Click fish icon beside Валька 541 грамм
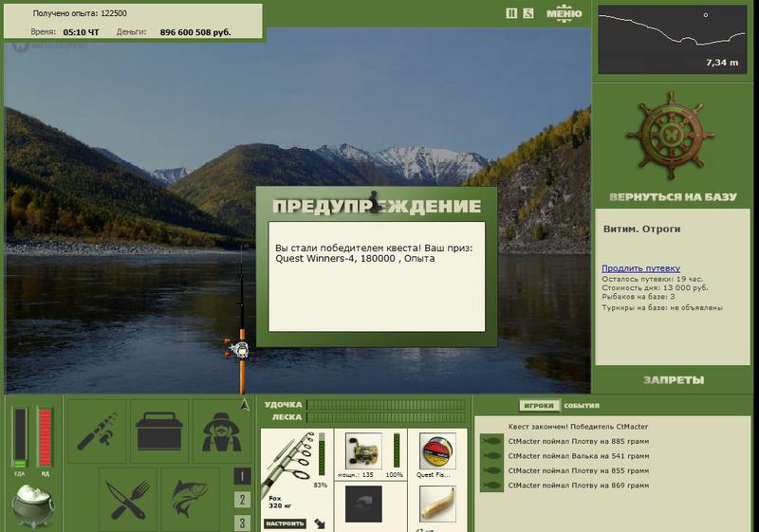This screenshot has height=532, width=759. 491,455
